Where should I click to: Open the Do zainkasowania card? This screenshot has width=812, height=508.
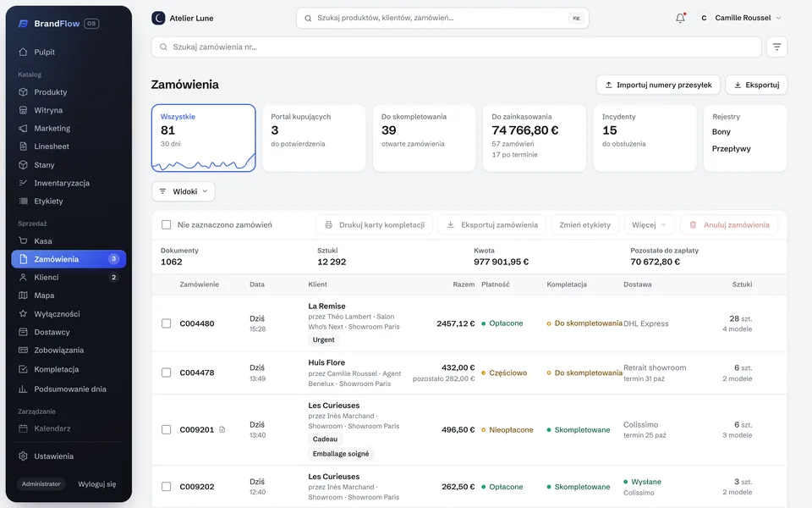point(535,138)
